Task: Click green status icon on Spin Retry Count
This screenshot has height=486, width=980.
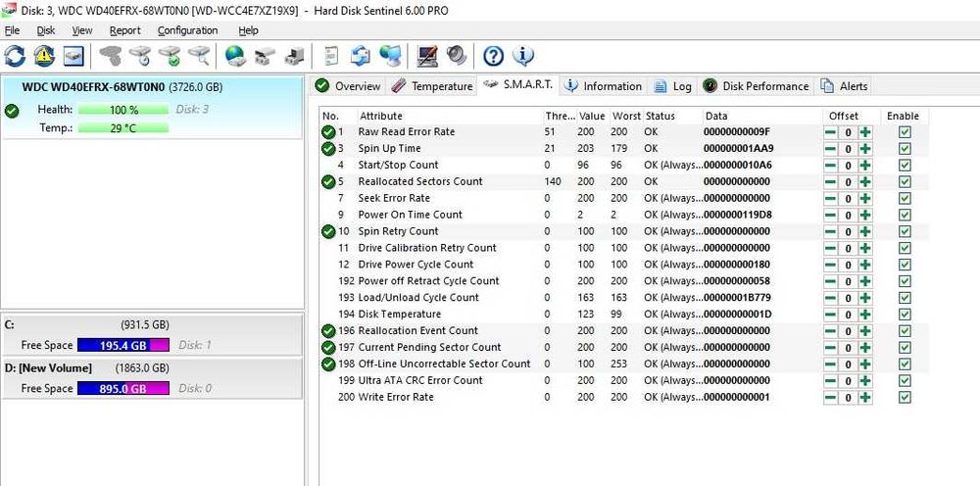Action: 328,231
